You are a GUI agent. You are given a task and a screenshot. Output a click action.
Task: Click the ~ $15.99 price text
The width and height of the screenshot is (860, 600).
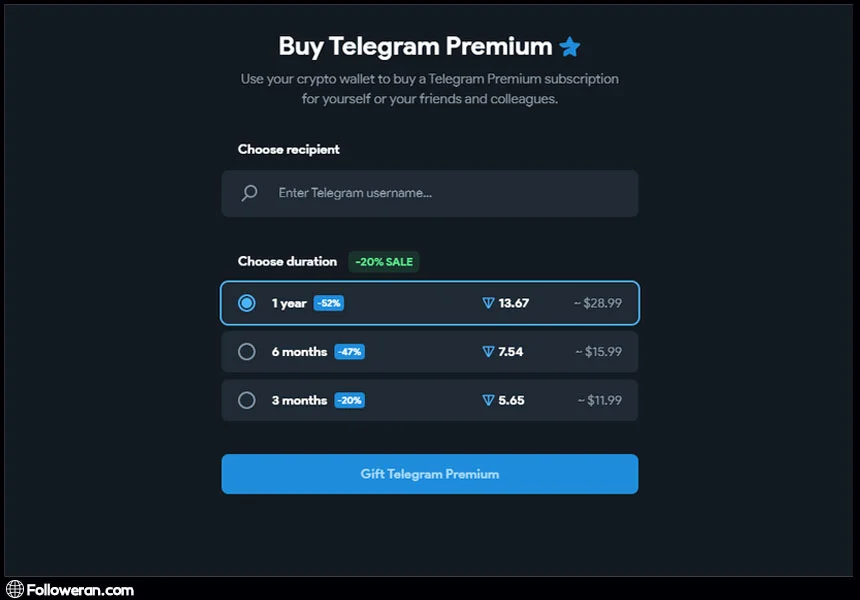598,352
